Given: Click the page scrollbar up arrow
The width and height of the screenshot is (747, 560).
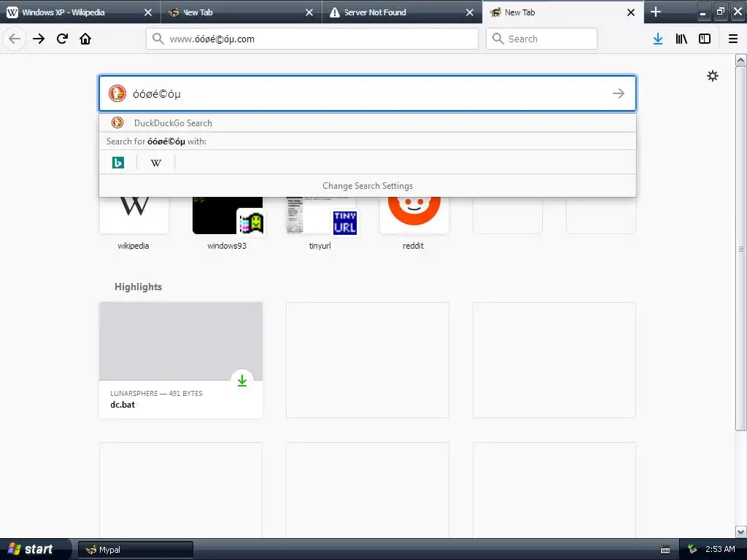Looking at the screenshot, I should [741, 61].
